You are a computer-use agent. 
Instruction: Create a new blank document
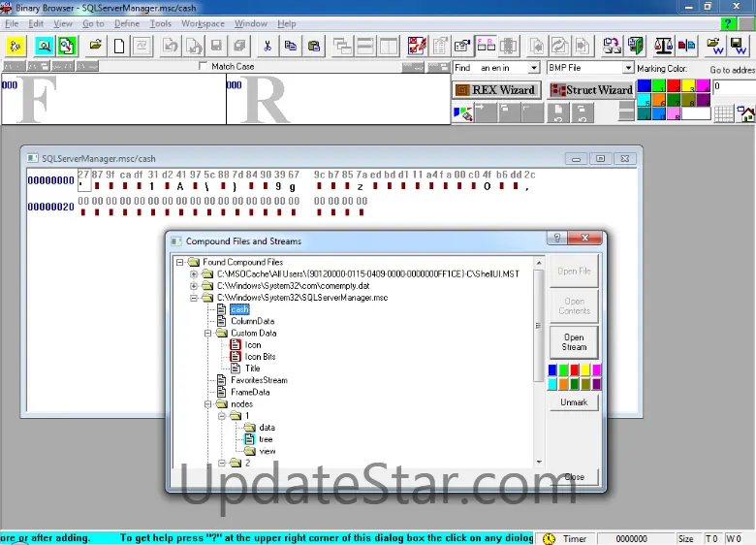[118, 47]
